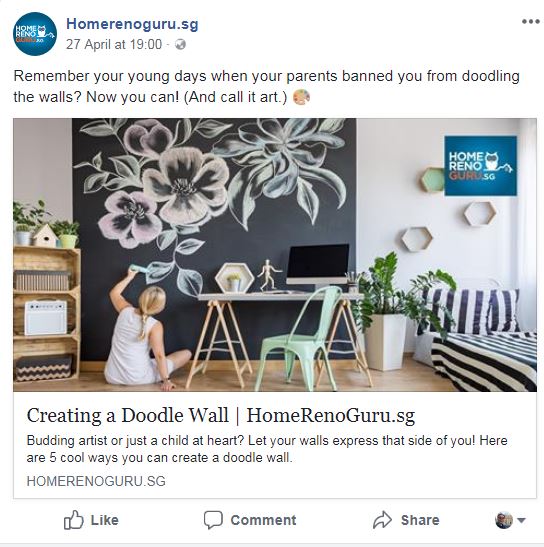Screen dimensions: 544x547
Task: Click the HomeRenoGuru logo watermark on image
Action: point(480,166)
